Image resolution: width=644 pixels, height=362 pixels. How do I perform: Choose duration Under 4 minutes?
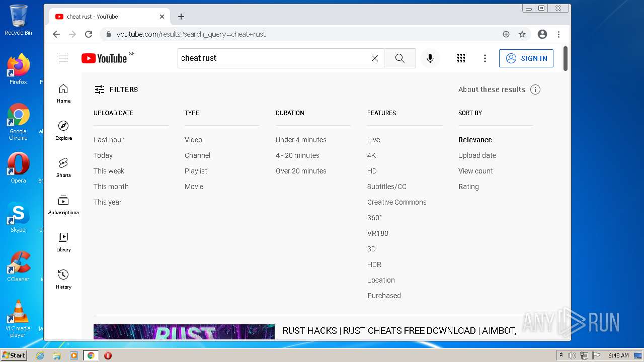301,140
